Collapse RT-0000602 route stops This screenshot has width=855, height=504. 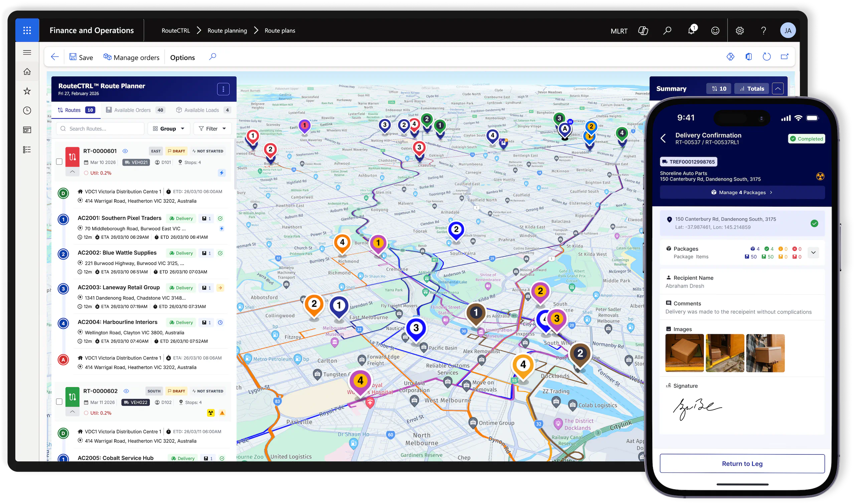(72, 412)
